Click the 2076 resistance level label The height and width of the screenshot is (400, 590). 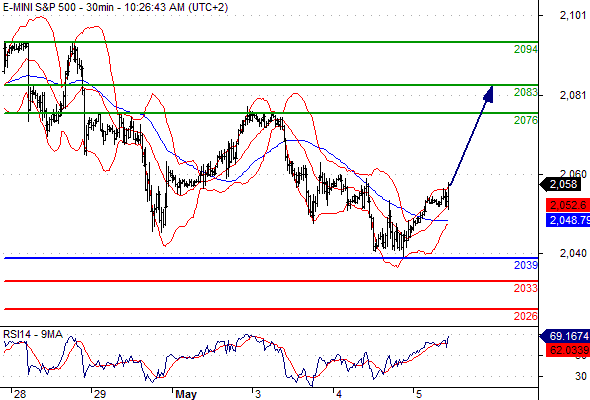coord(526,120)
